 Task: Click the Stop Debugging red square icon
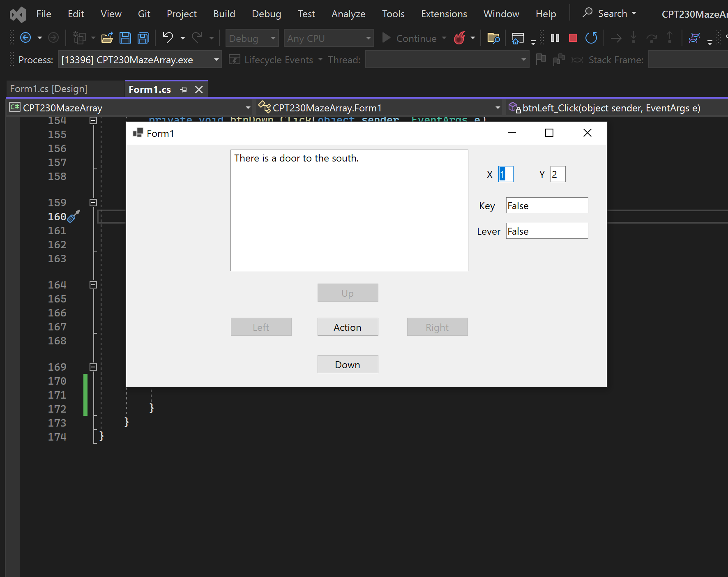(573, 38)
